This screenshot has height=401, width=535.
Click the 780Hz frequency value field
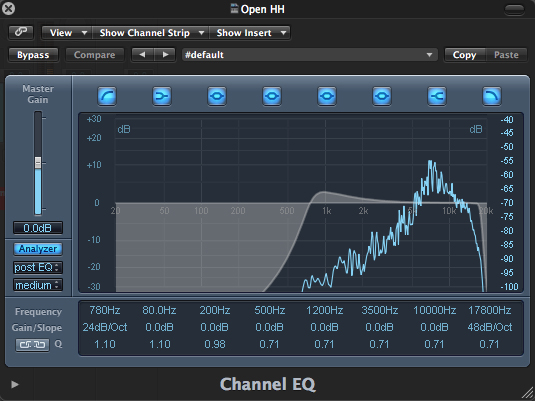(105, 310)
